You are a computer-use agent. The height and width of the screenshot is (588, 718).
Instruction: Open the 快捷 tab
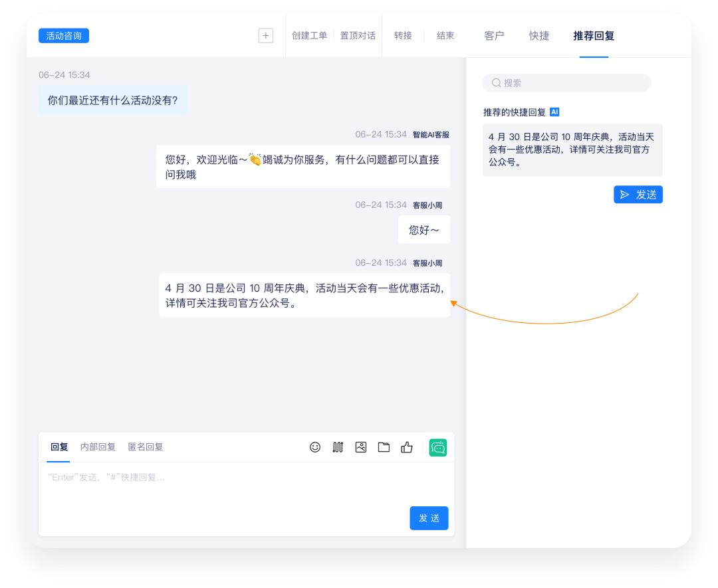(539, 37)
